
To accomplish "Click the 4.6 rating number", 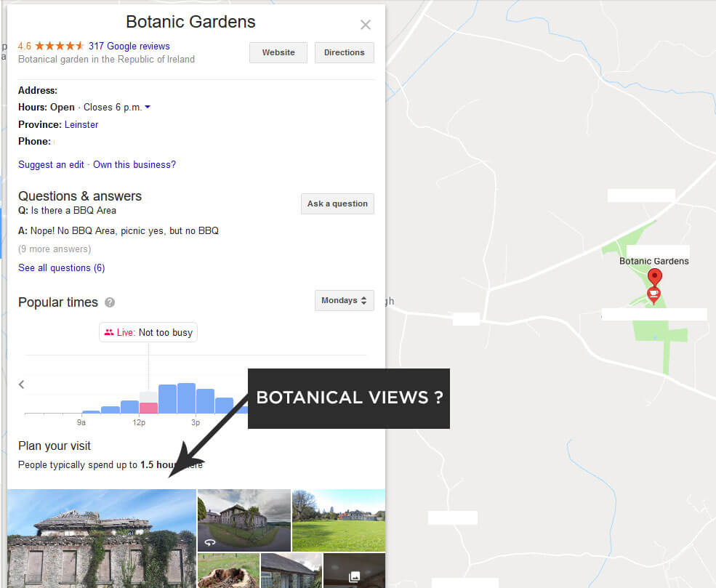I will tap(25, 46).
